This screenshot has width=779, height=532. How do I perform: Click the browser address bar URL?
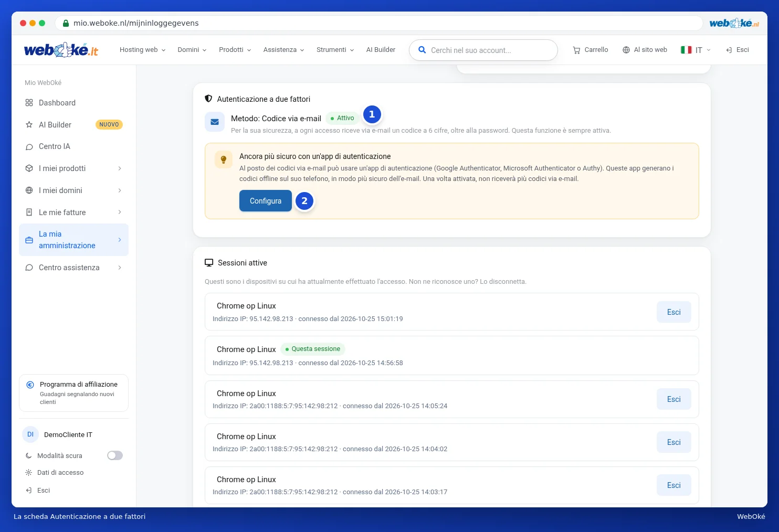(x=136, y=23)
